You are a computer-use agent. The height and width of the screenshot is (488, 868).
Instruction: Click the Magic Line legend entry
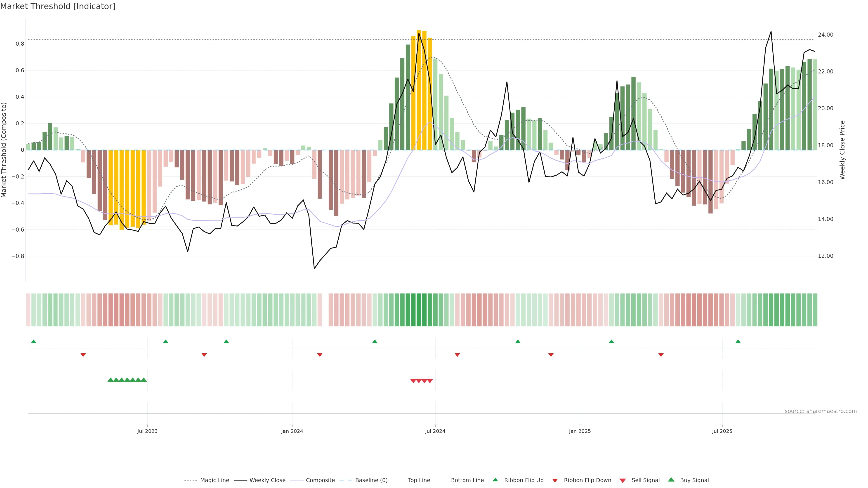pyautogui.click(x=214, y=480)
